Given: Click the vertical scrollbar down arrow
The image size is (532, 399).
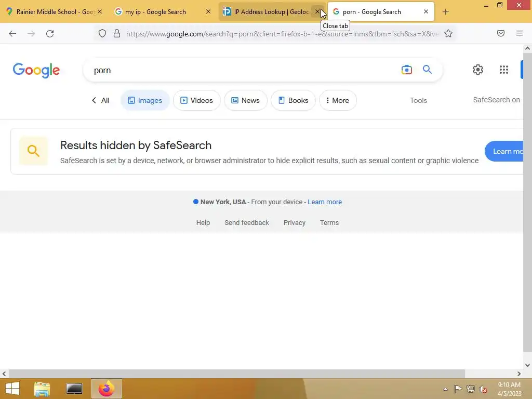Looking at the screenshot, I should point(528,365).
